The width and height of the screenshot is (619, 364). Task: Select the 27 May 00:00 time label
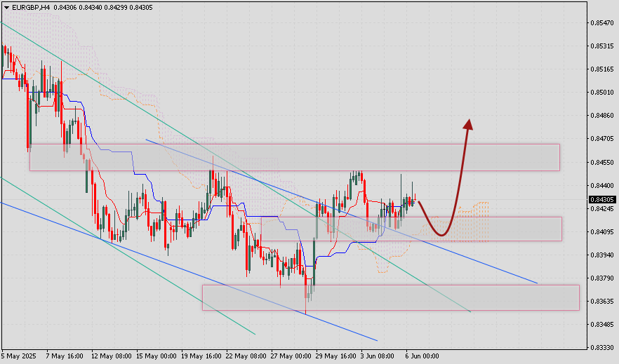tap(291, 356)
